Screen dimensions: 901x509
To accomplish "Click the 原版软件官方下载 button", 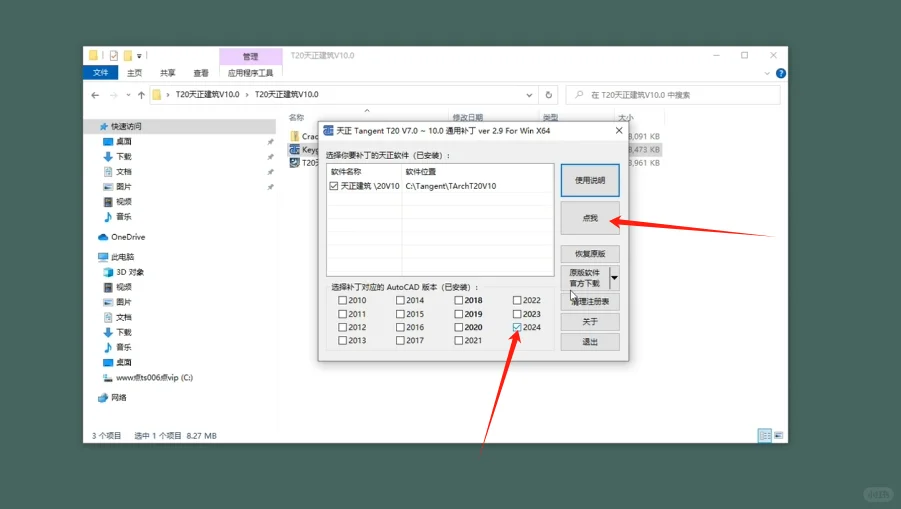I will (585, 278).
